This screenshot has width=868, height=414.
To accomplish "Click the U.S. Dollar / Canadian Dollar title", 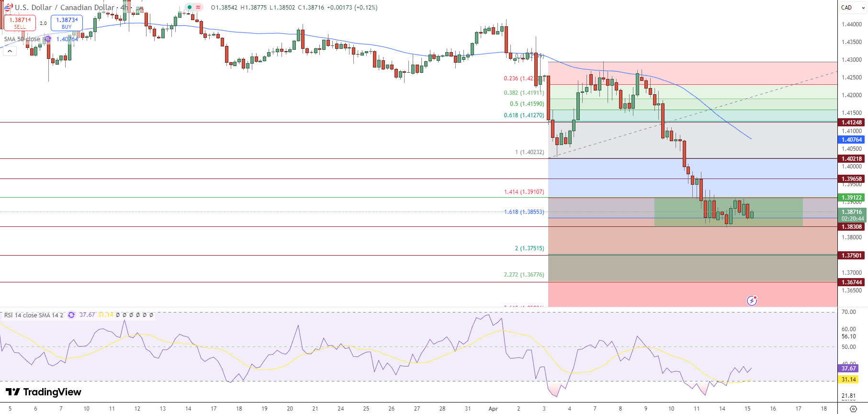I will pyautogui.click(x=65, y=8).
